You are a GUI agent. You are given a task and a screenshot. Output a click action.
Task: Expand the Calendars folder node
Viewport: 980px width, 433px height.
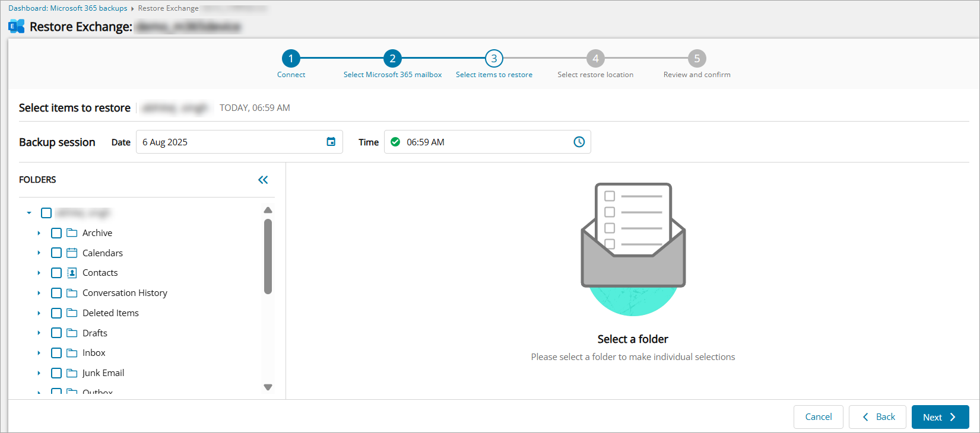pyautogui.click(x=39, y=253)
